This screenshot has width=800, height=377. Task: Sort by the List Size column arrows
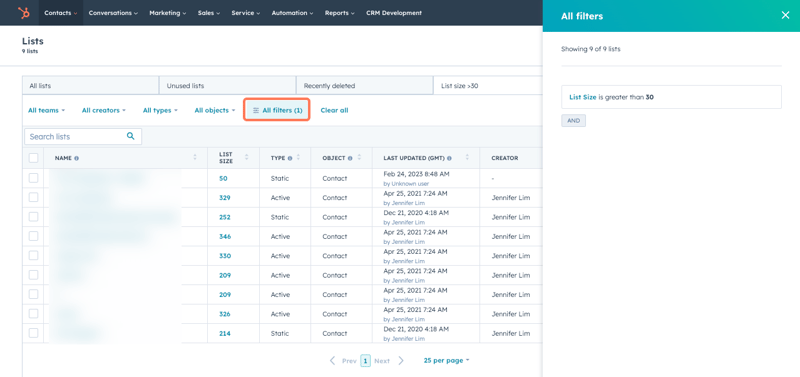coord(246,158)
